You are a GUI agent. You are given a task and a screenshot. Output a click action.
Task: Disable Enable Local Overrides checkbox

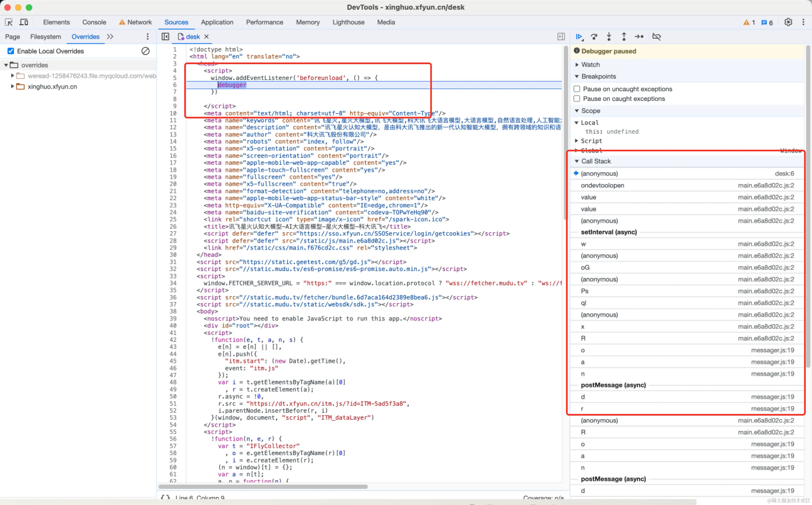(x=11, y=51)
